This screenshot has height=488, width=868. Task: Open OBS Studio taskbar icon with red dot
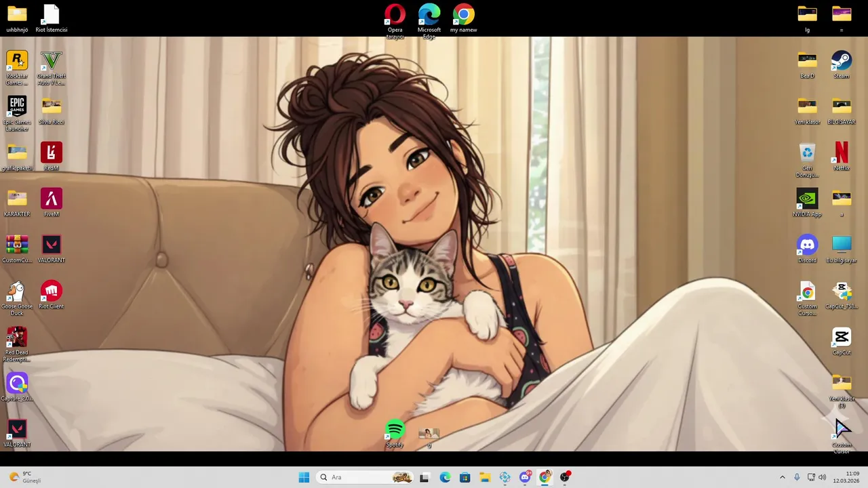[566, 477]
